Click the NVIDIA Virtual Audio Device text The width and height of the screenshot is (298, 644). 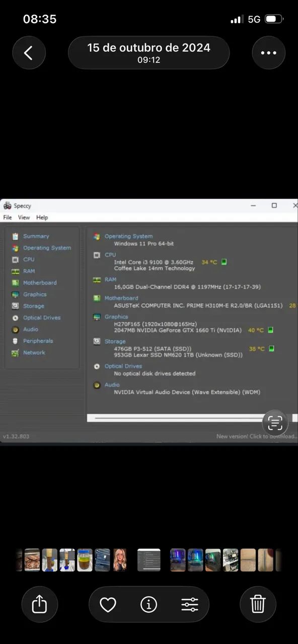pos(187,392)
